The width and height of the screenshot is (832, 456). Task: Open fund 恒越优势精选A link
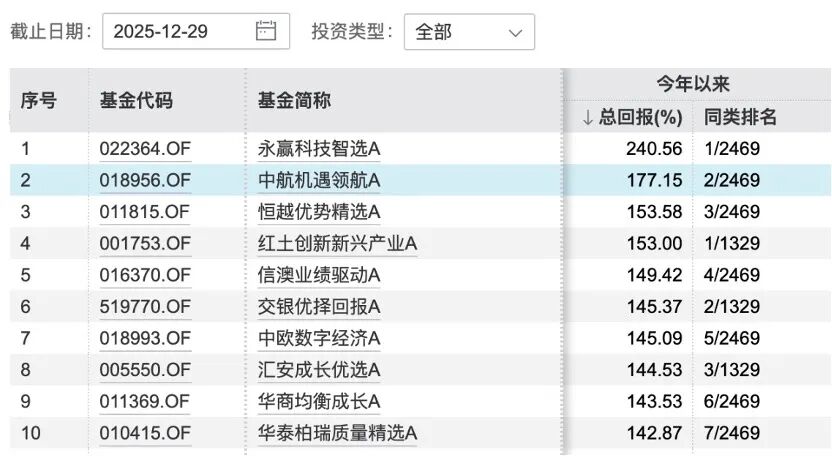(x=320, y=212)
